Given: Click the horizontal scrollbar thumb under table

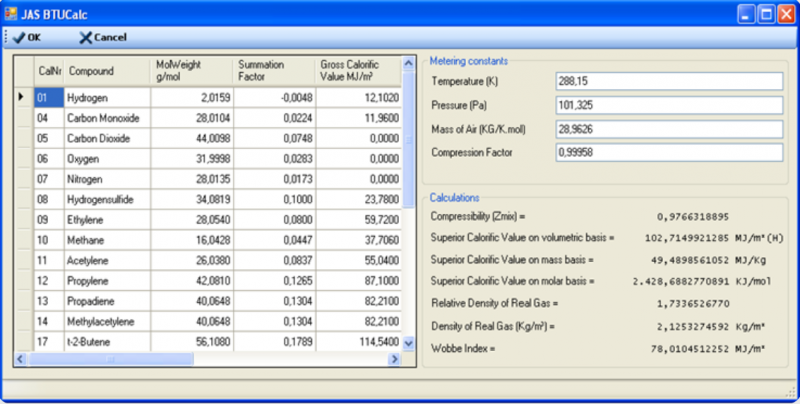Looking at the screenshot, I should (111, 359).
